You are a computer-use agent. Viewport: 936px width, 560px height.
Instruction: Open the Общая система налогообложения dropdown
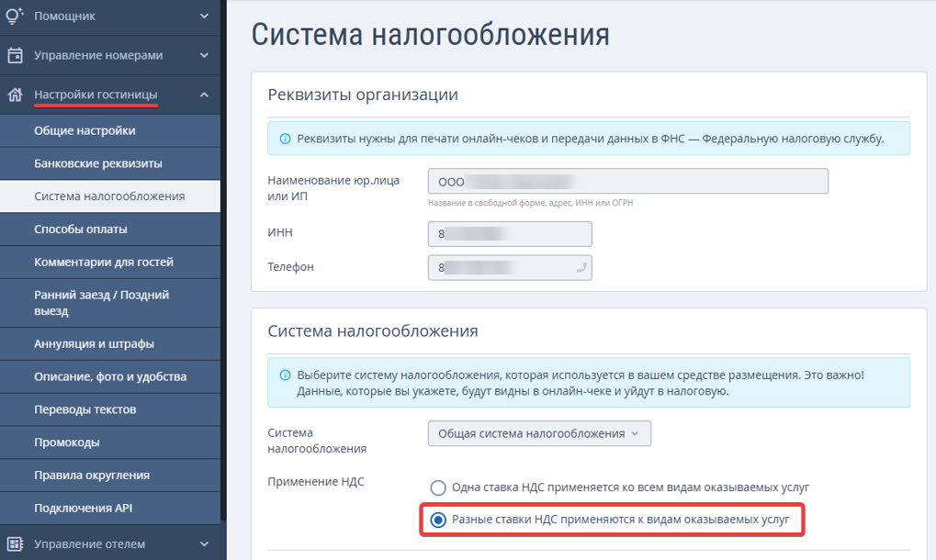pos(539,433)
